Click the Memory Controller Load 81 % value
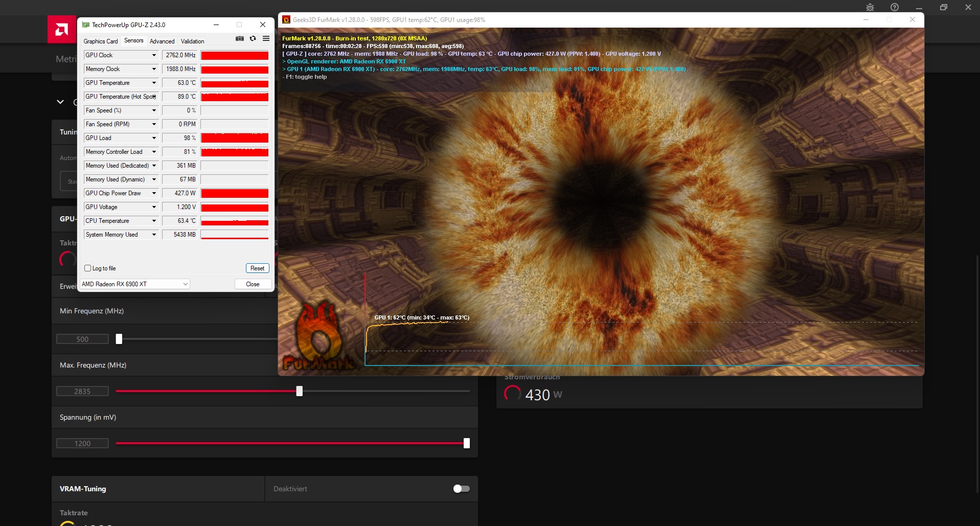980x526 pixels. 180,152
